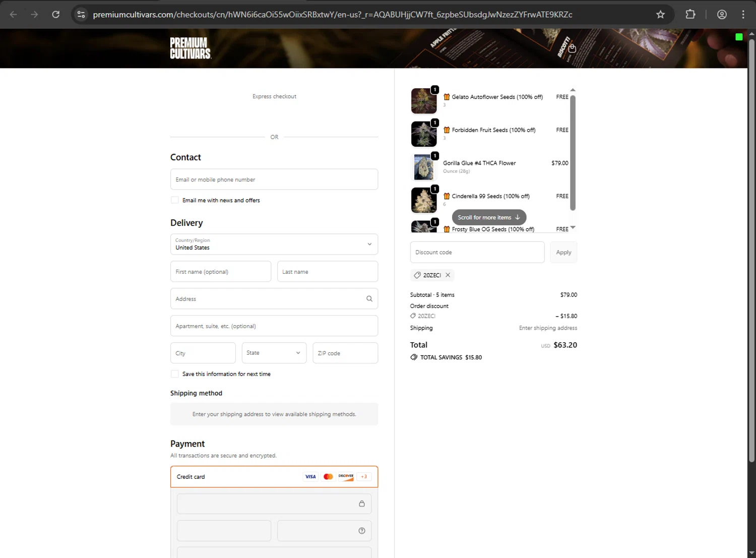
Task: Click the TOTAL SAVINGS $15.80 text
Action: tap(451, 357)
